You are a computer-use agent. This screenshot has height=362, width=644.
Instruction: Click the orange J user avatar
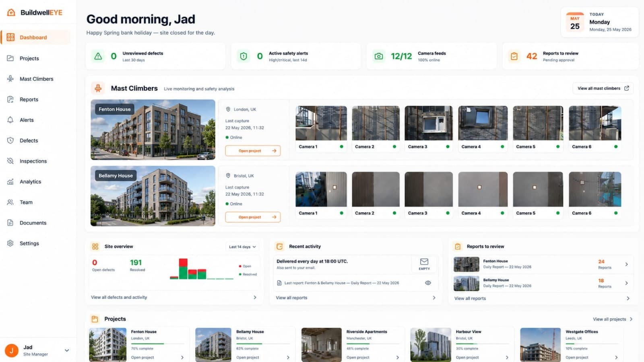(x=12, y=350)
